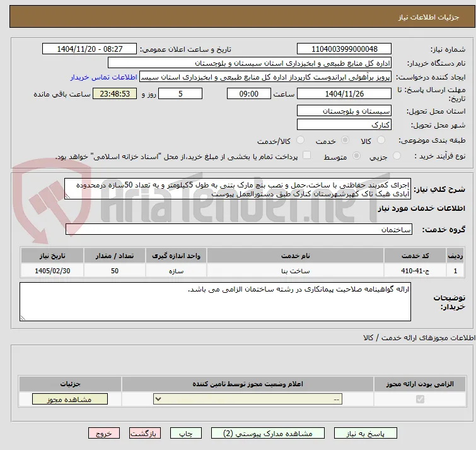This screenshot has width=476, height=450.
Task: Click the unit cell سازه
Action: pyautogui.click(x=176, y=270)
